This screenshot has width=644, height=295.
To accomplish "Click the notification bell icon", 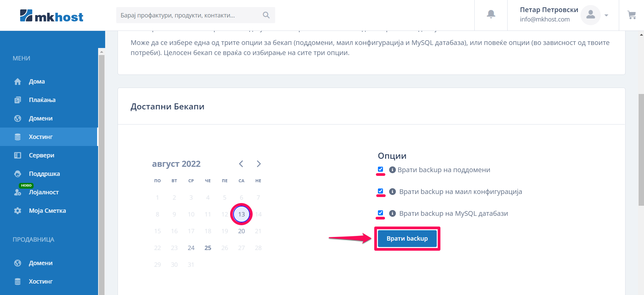I will pyautogui.click(x=491, y=14).
